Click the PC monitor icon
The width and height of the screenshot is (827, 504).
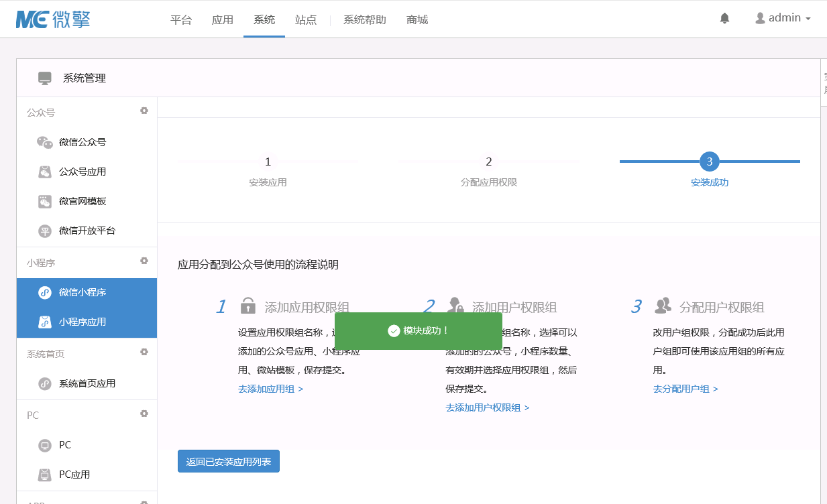point(45,445)
